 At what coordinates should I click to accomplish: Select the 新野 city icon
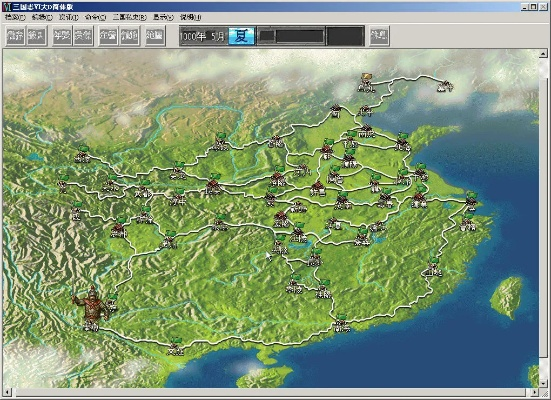299,207
